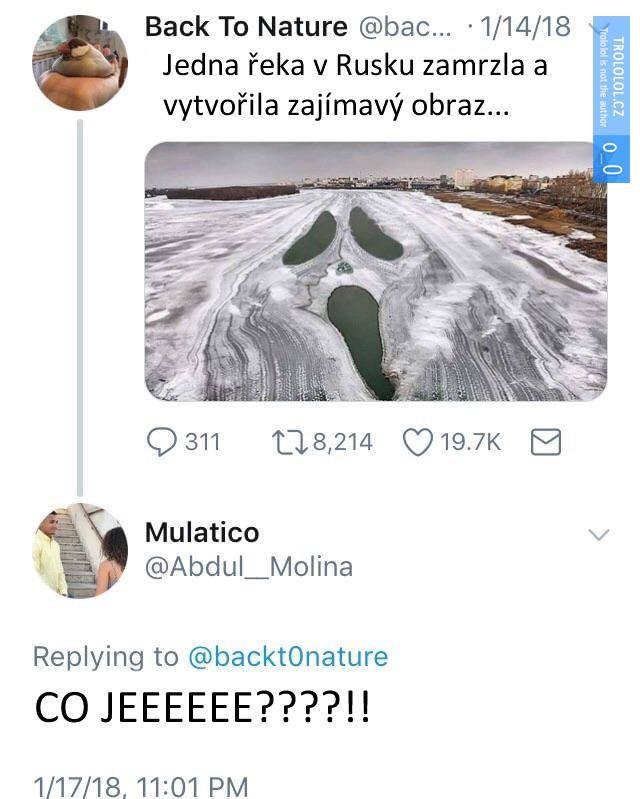Like the tweet with the heart icon
The image size is (640, 799).
point(416,441)
